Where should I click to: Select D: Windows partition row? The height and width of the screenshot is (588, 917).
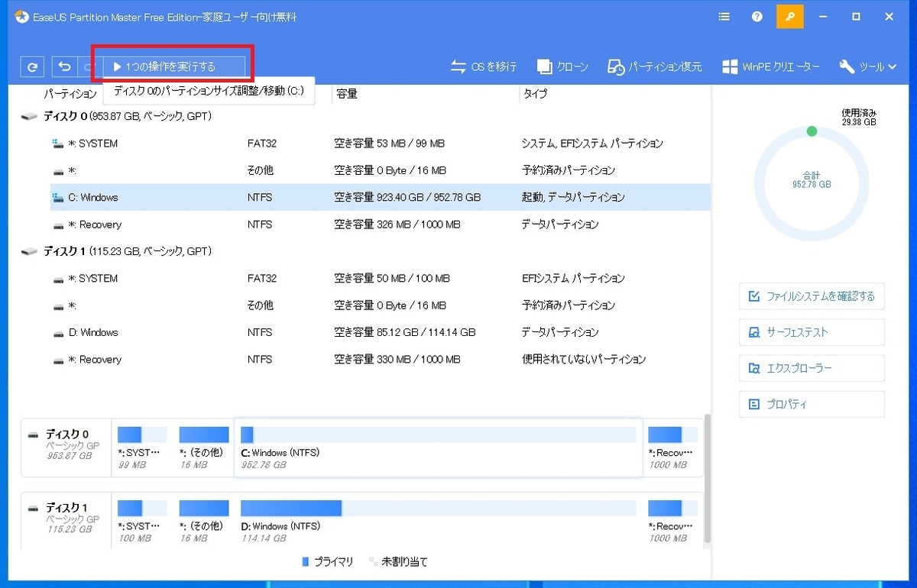(381, 332)
